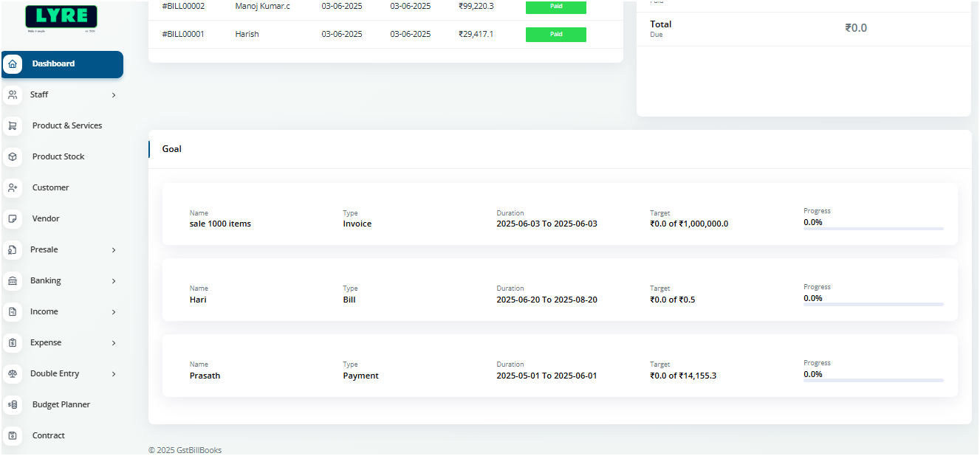Click the Dashboard home icon
Screen dimensions: 980x456
pos(13,64)
